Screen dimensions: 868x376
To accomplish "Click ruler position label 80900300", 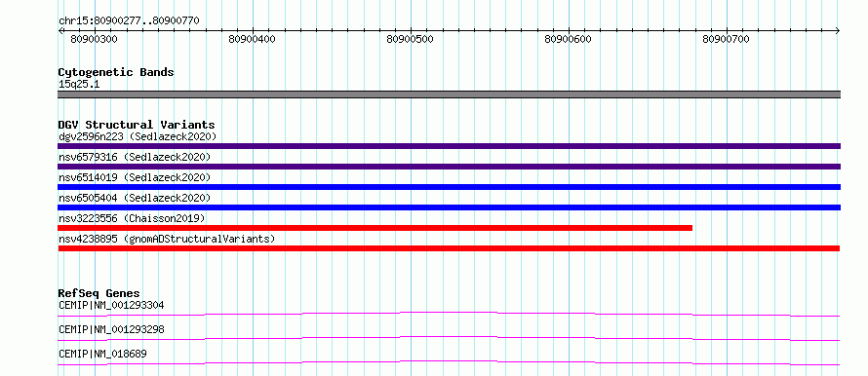I will point(94,39).
